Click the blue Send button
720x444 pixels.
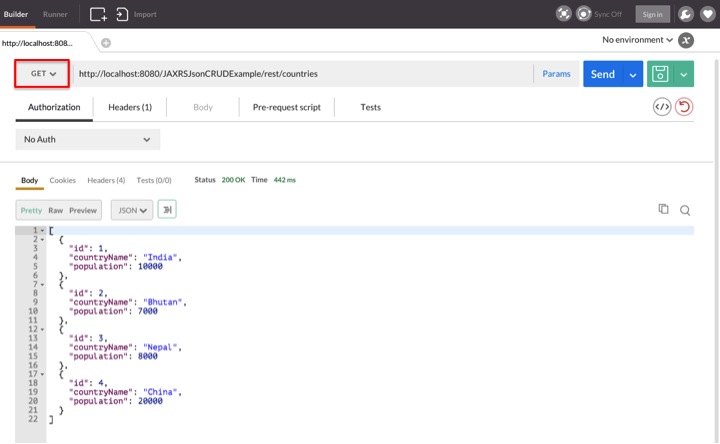(x=603, y=74)
